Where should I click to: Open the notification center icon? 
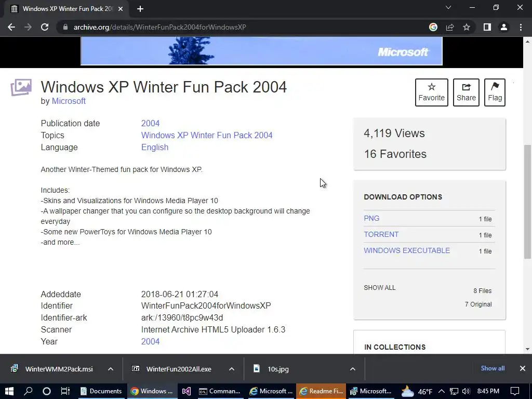[515, 391]
